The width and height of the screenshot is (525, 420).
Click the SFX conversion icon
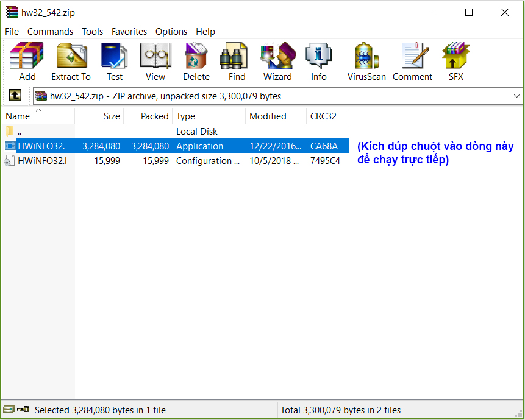point(455,61)
